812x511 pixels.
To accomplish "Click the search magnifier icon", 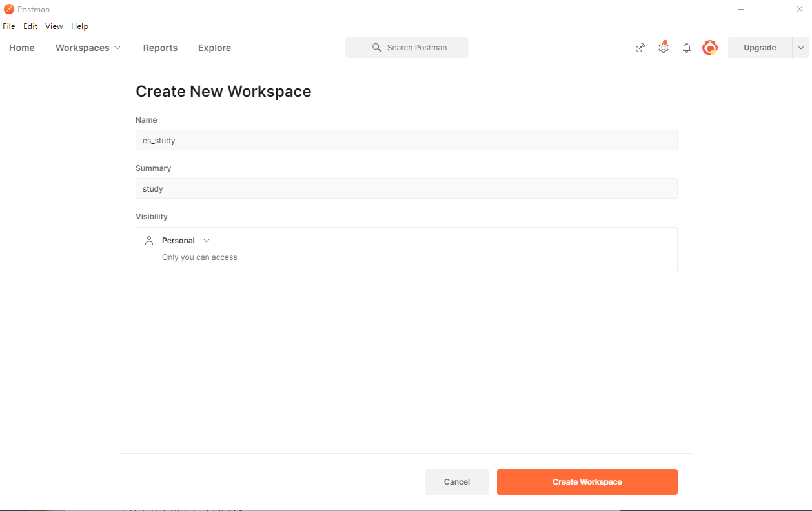I will click(377, 48).
